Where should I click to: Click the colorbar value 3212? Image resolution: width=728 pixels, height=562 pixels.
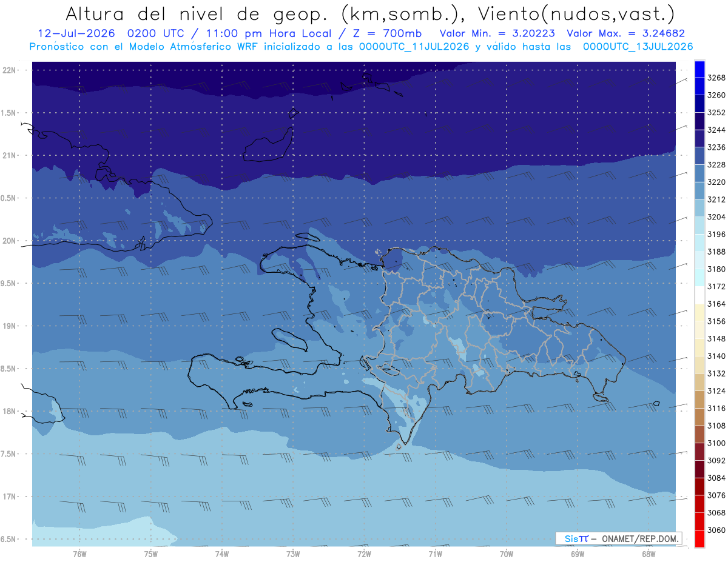pyautogui.click(x=716, y=199)
